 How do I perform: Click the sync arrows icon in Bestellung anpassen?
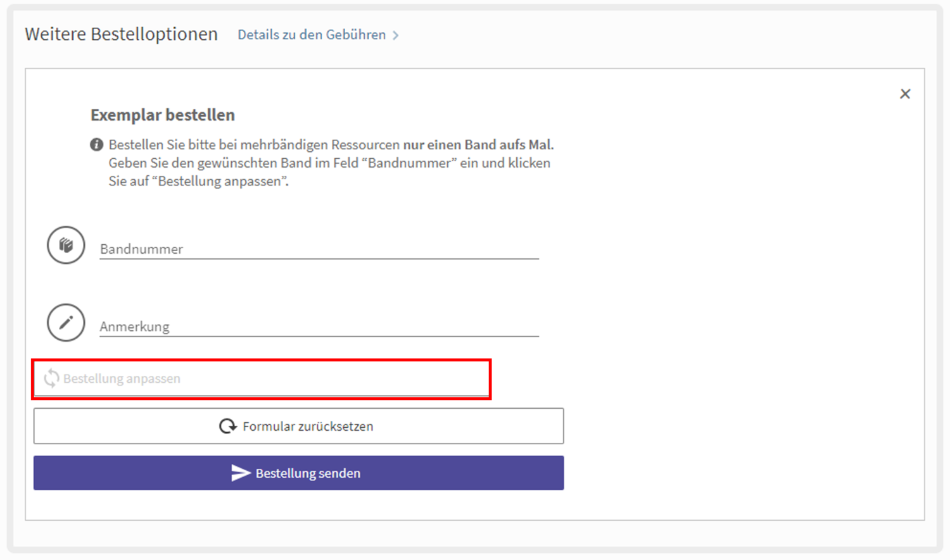[51, 378]
